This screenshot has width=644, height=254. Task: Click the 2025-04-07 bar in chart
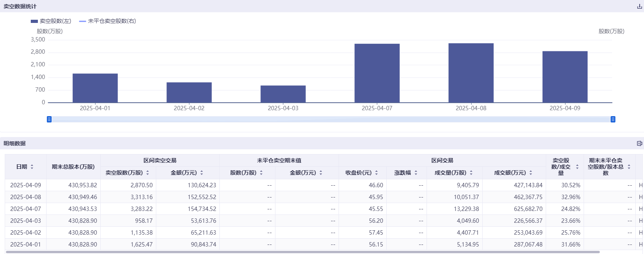(377, 73)
